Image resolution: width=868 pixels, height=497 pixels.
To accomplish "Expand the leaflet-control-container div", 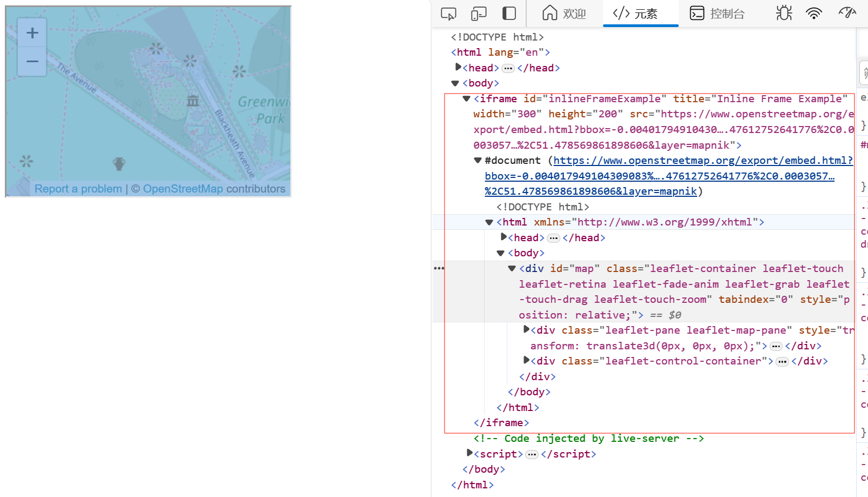I will [x=526, y=360].
